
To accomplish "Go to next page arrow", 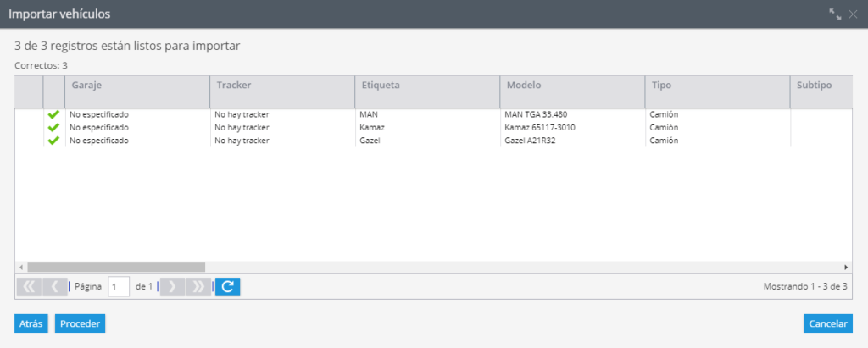I will point(172,286).
